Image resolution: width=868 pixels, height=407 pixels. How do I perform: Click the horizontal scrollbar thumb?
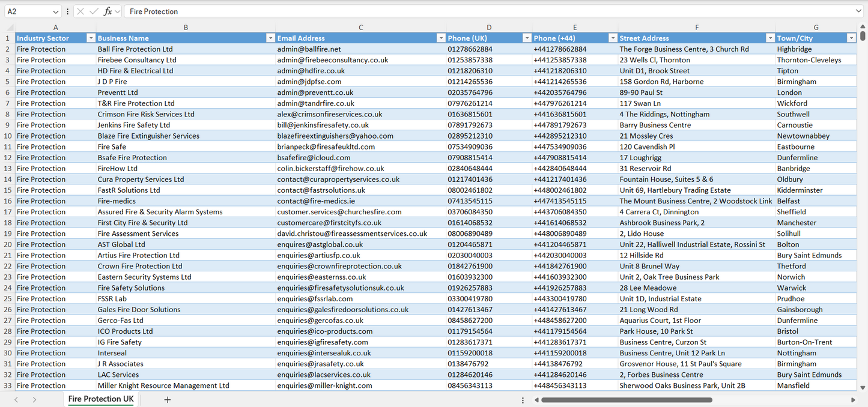click(x=627, y=400)
